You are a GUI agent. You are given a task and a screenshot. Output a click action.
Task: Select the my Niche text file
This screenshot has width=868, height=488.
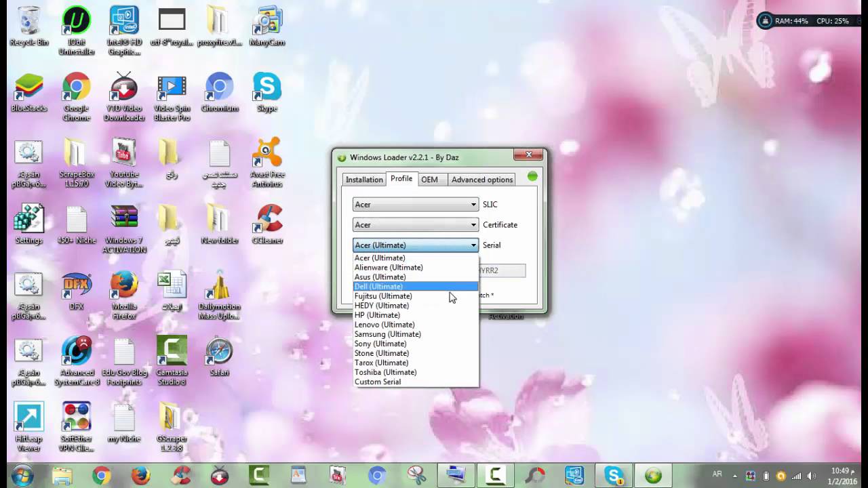pyautogui.click(x=124, y=422)
